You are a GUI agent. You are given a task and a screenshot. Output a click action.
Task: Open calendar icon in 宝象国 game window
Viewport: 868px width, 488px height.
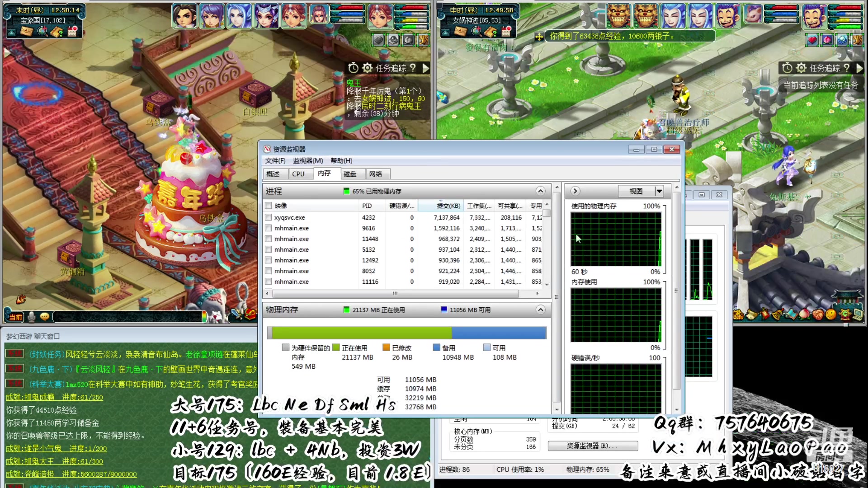72,31
